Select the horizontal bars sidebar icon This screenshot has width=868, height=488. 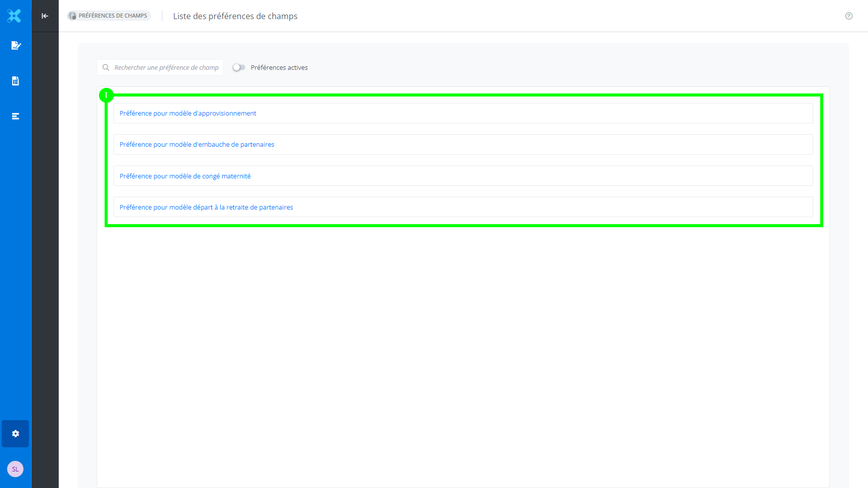tap(16, 116)
